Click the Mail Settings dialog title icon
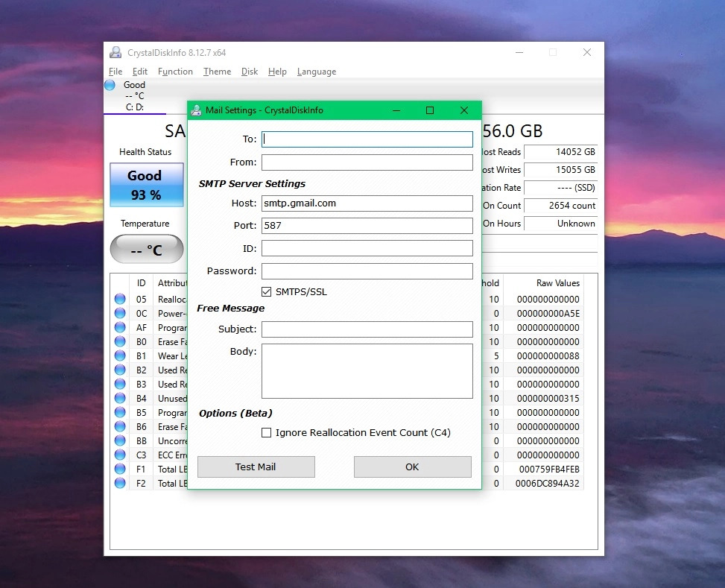 click(196, 110)
